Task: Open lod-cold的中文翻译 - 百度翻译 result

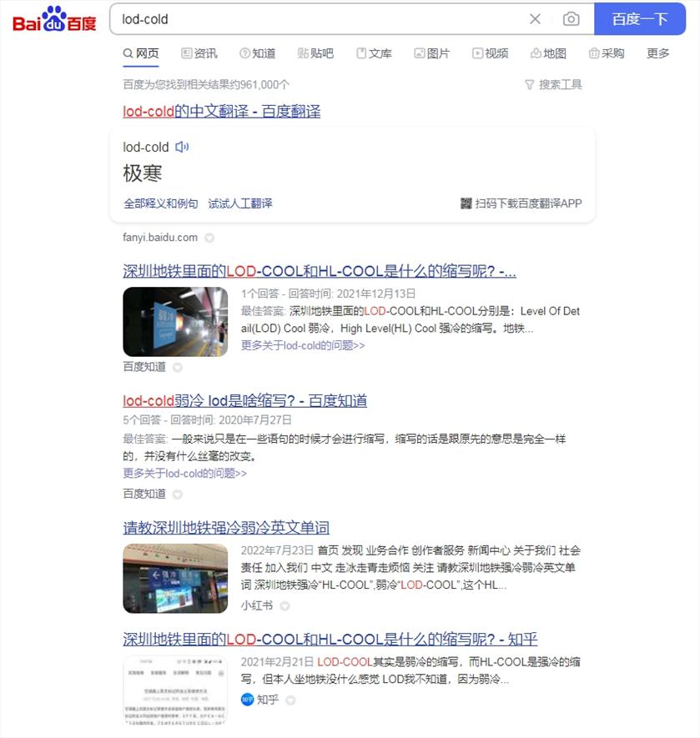Action: coord(221,112)
